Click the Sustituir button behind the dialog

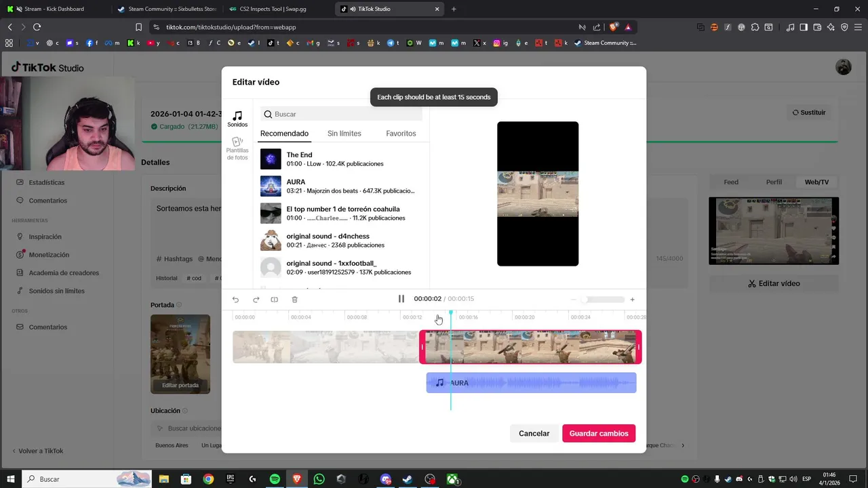click(809, 113)
